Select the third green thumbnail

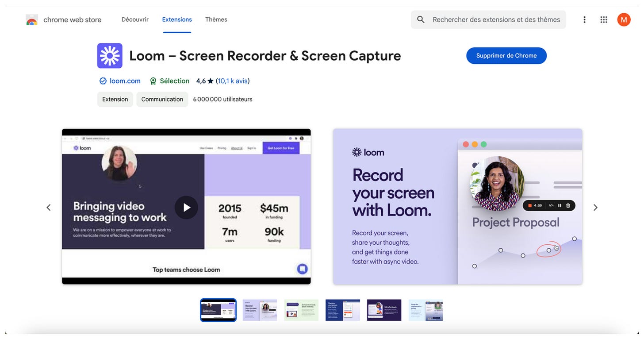point(301,310)
